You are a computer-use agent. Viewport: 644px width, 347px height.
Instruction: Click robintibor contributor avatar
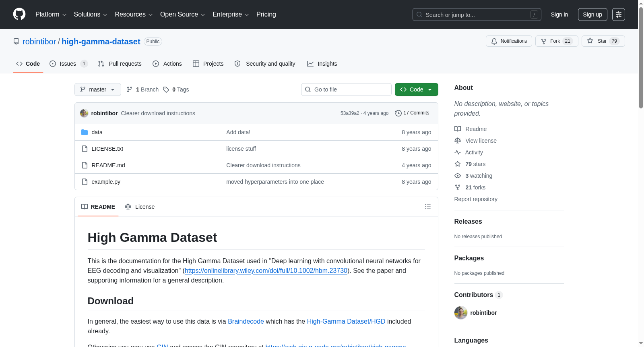(x=461, y=313)
